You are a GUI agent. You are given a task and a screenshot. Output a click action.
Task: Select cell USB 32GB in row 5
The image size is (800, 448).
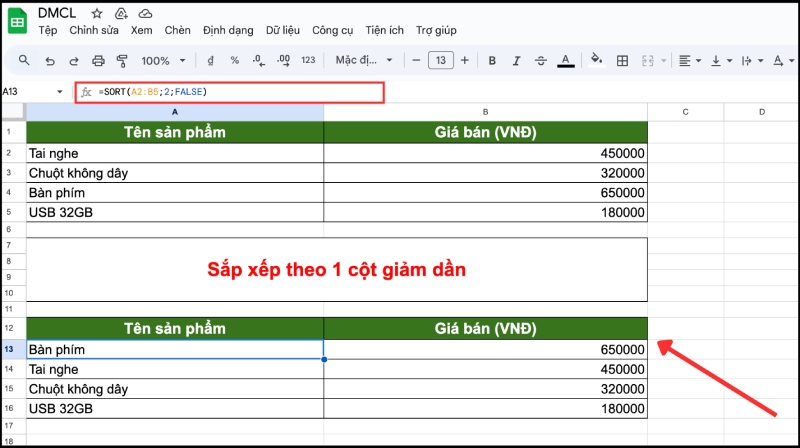tap(174, 212)
